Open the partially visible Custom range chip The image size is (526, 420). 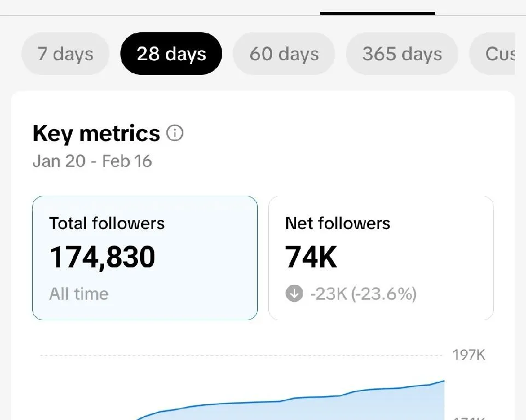coord(495,54)
